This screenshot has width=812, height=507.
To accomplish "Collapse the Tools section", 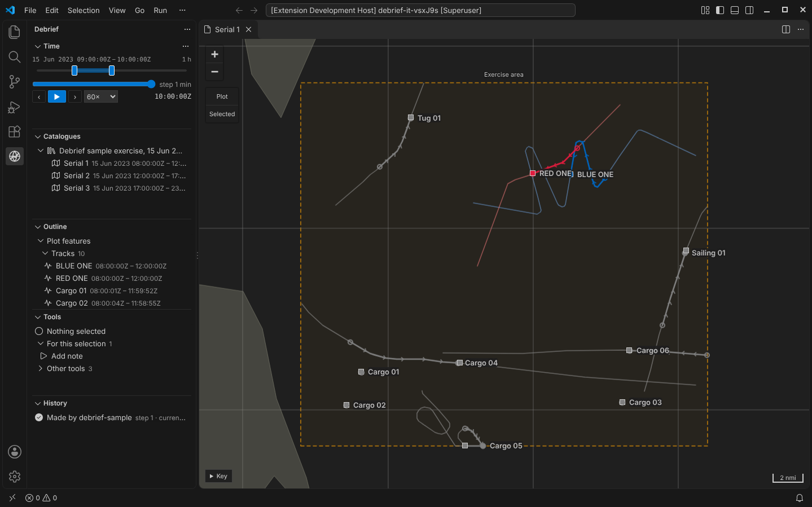I will click(x=38, y=317).
